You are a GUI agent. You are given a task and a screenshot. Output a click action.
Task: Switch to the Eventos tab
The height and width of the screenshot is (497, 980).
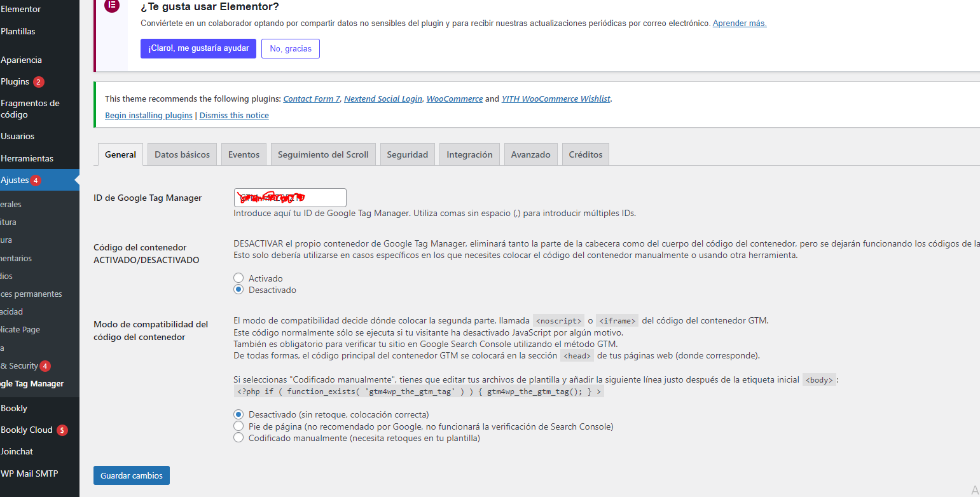coord(244,154)
